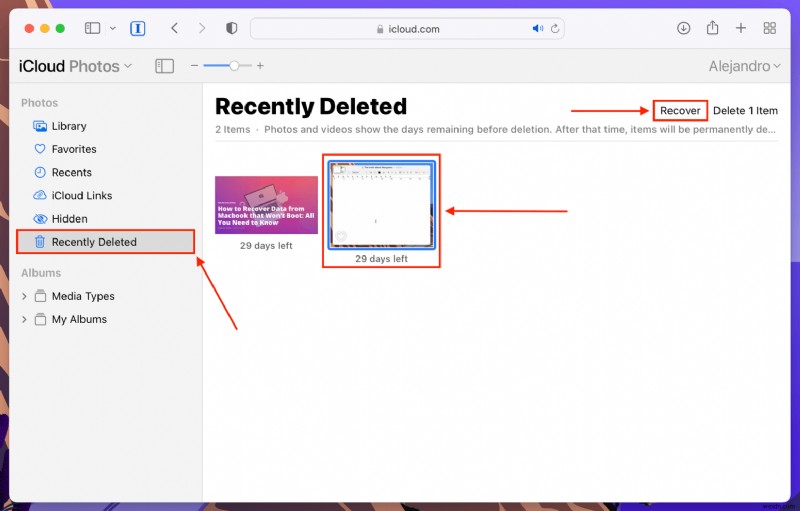Open the Alejandro account menu
This screenshot has width=800, height=511.
[744, 66]
